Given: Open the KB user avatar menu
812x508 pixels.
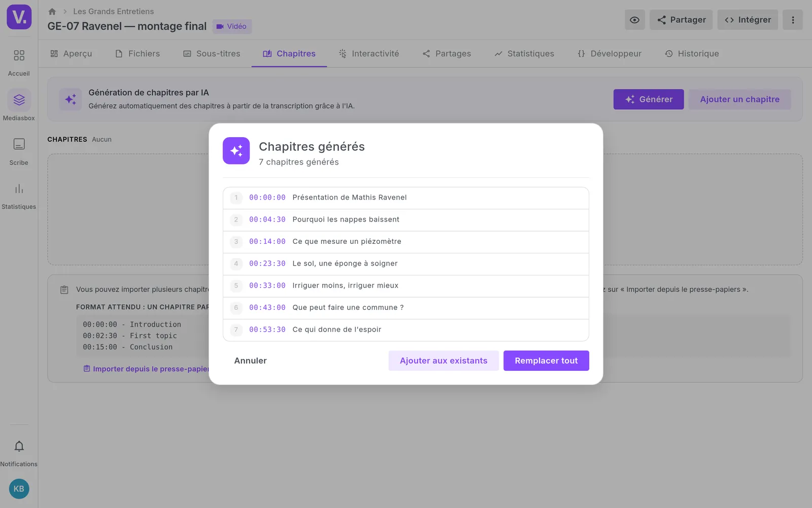Looking at the screenshot, I should coord(19,489).
